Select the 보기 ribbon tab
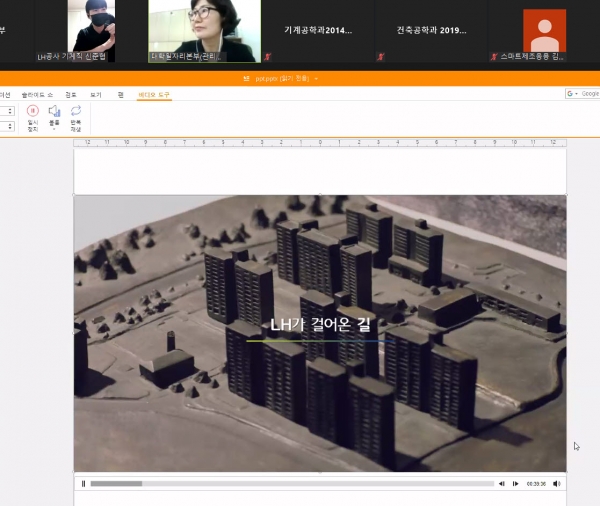The width and height of the screenshot is (600, 506). pos(96,94)
